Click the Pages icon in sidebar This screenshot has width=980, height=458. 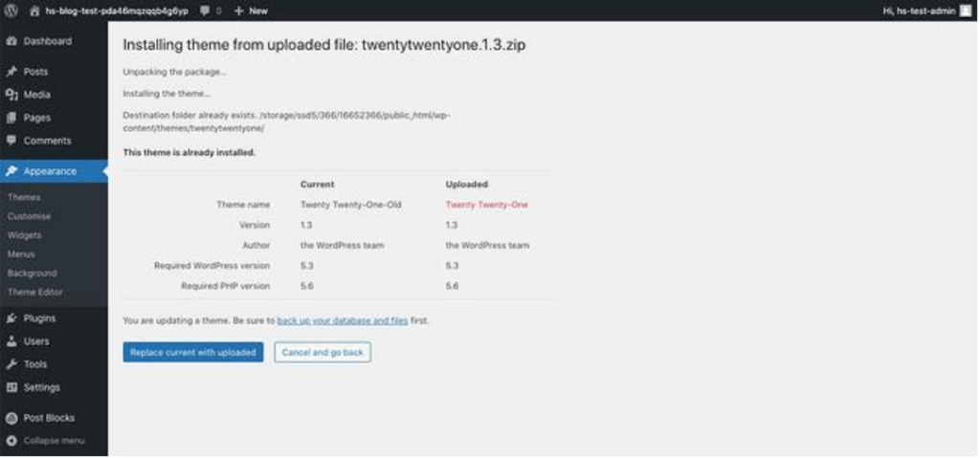11,119
